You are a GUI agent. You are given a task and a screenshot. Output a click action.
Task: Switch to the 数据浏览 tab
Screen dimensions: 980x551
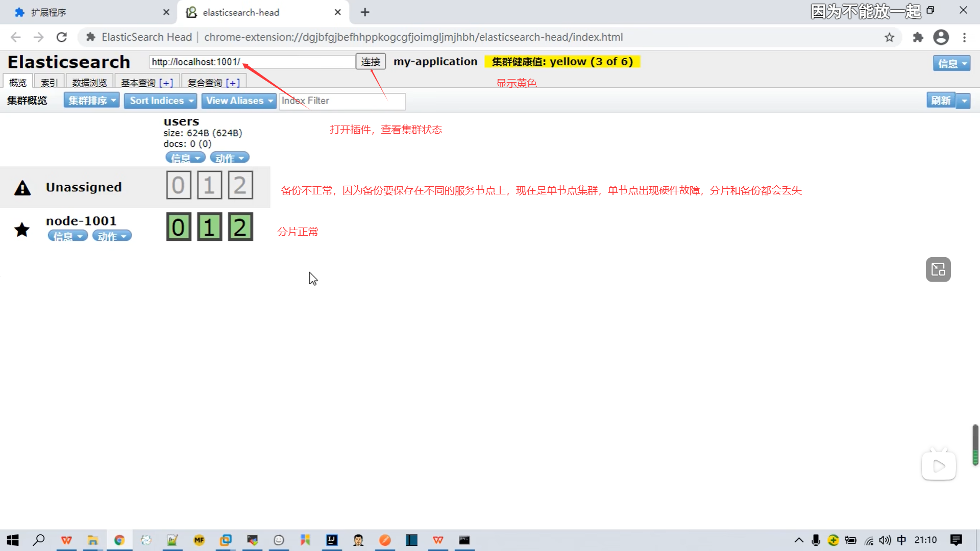pyautogui.click(x=89, y=83)
